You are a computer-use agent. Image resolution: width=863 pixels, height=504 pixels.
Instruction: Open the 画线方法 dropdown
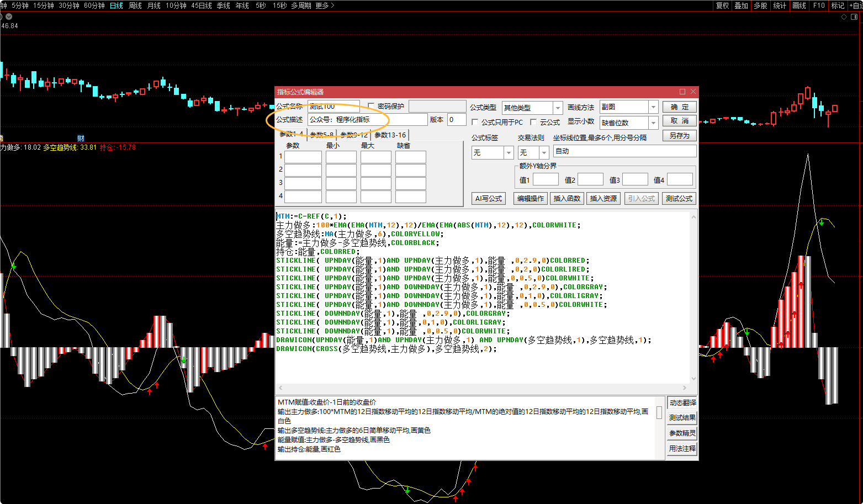click(653, 107)
